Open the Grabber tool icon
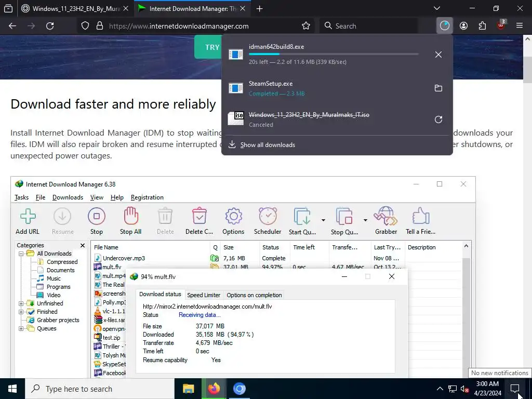The width and height of the screenshot is (532, 399). pos(386,221)
